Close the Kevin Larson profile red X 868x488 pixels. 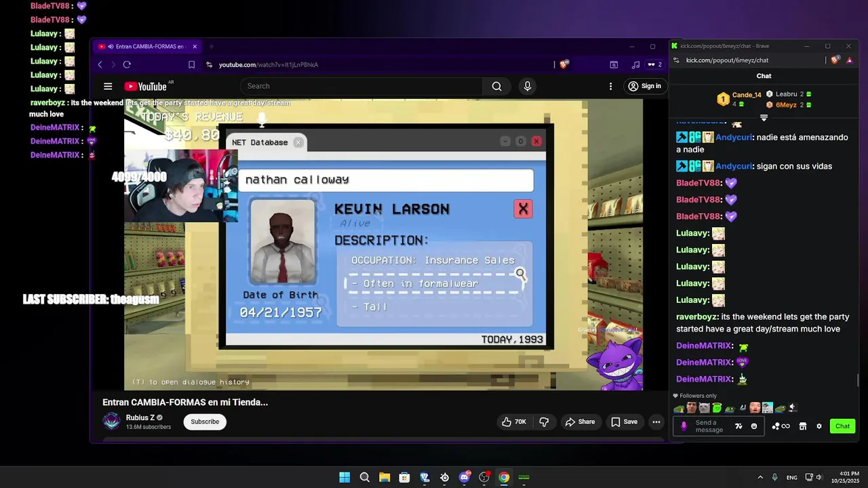click(523, 209)
